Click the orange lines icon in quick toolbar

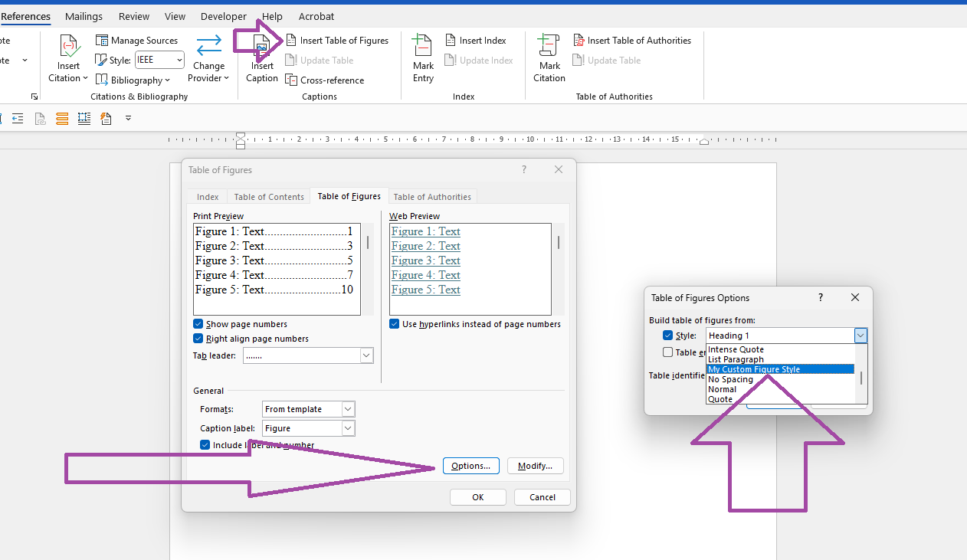point(62,118)
